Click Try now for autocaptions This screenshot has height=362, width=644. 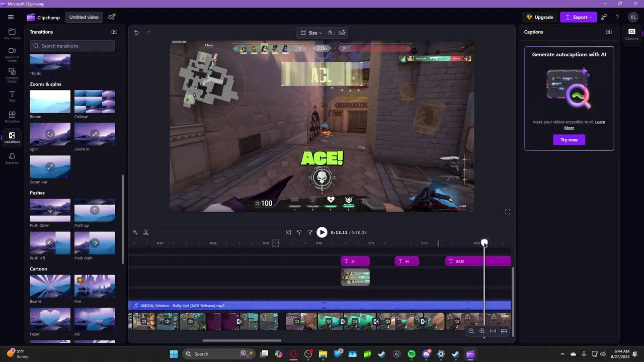pos(569,140)
